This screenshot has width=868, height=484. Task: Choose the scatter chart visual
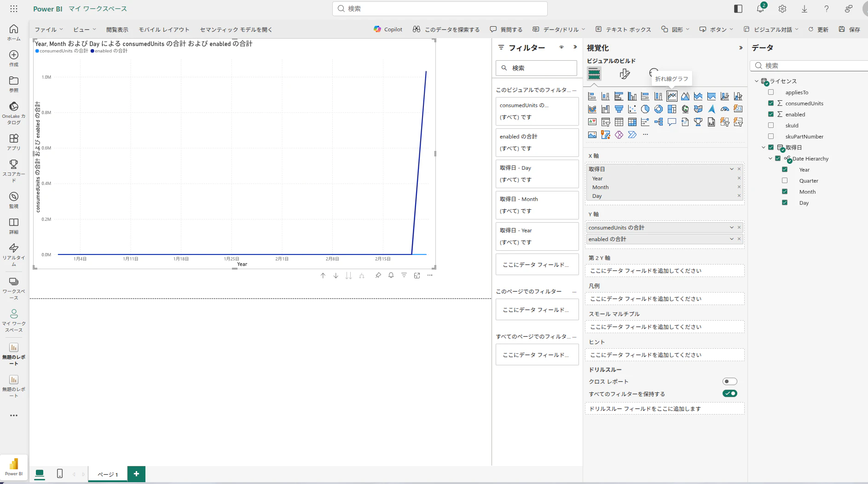(632, 109)
